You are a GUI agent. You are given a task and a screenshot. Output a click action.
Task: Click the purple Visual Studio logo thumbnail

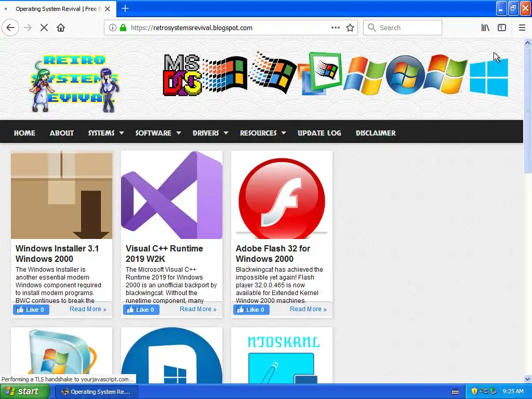171,195
